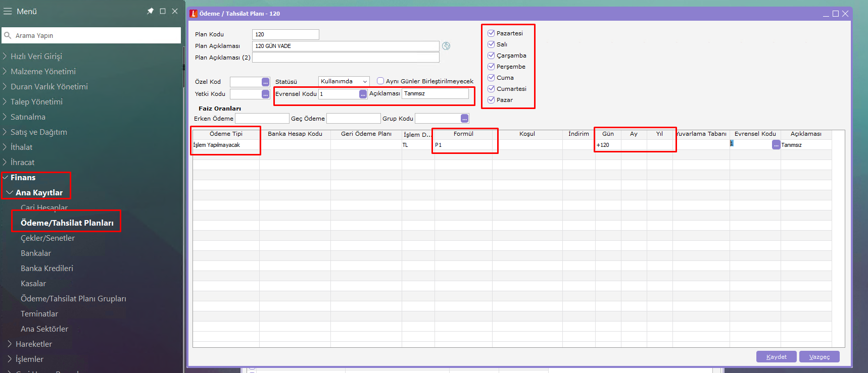Select the P1 formula cell
The height and width of the screenshot is (373, 868).
point(463,145)
